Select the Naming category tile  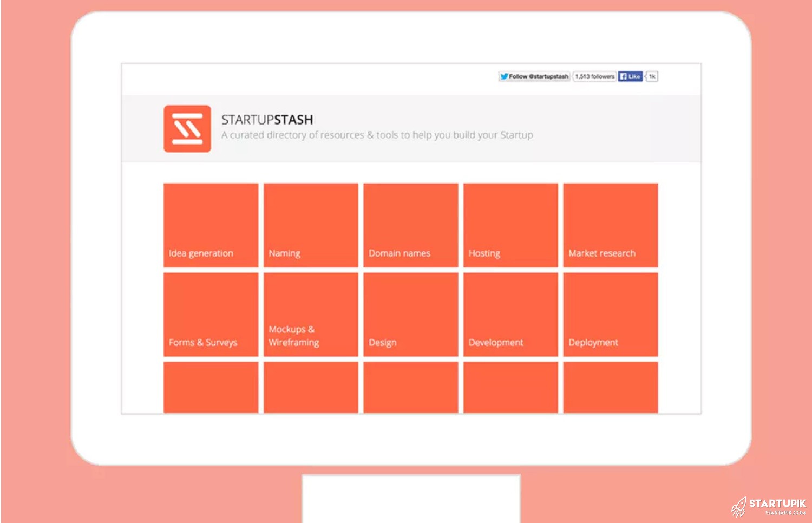(x=311, y=225)
